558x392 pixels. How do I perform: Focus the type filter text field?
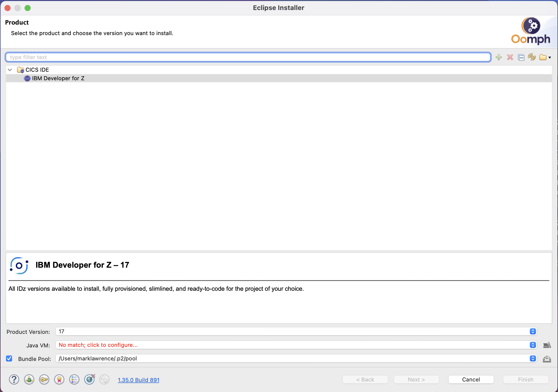(x=248, y=57)
